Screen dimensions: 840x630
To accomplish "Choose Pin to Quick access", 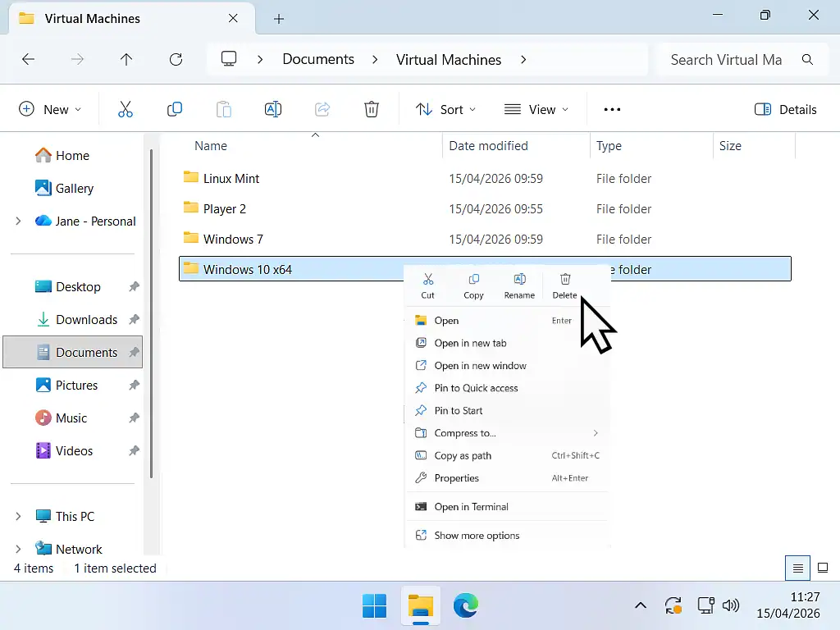I will pyautogui.click(x=476, y=387).
